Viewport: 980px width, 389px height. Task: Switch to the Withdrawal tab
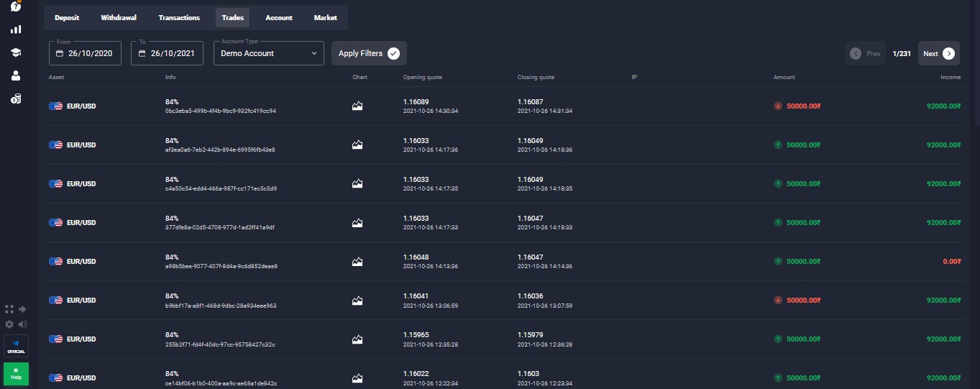point(119,18)
